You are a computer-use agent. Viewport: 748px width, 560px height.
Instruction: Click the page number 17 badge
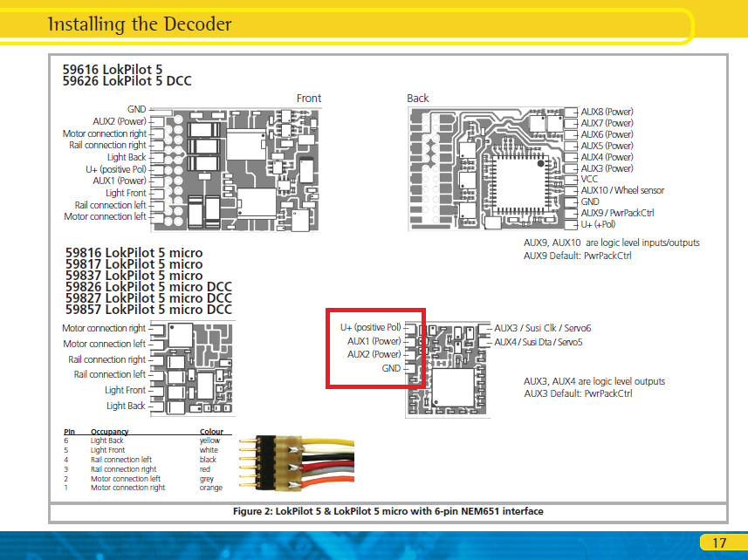point(719,543)
